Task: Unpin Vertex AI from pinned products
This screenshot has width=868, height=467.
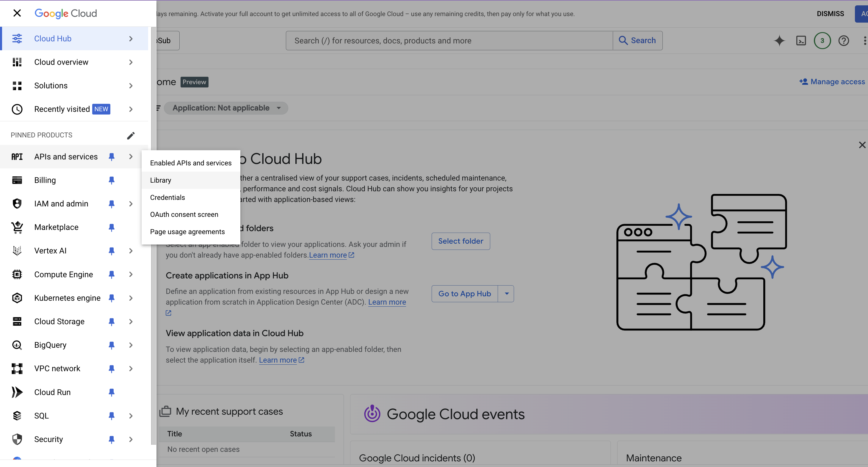Action: pos(112,251)
